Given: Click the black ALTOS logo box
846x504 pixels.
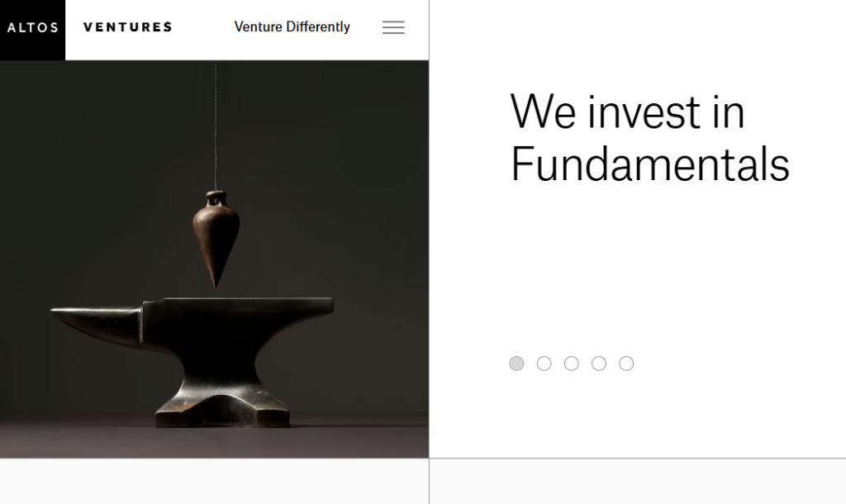Looking at the screenshot, I should tap(32, 28).
